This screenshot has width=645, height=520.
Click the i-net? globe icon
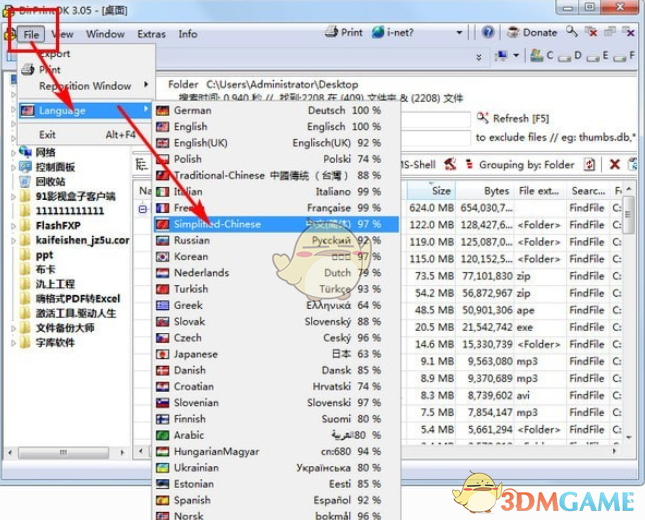(x=378, y=32)
